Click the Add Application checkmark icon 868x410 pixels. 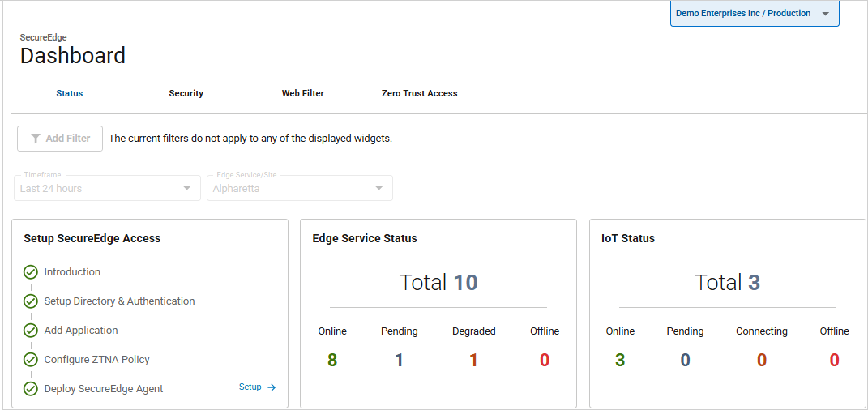coord(31,331)
